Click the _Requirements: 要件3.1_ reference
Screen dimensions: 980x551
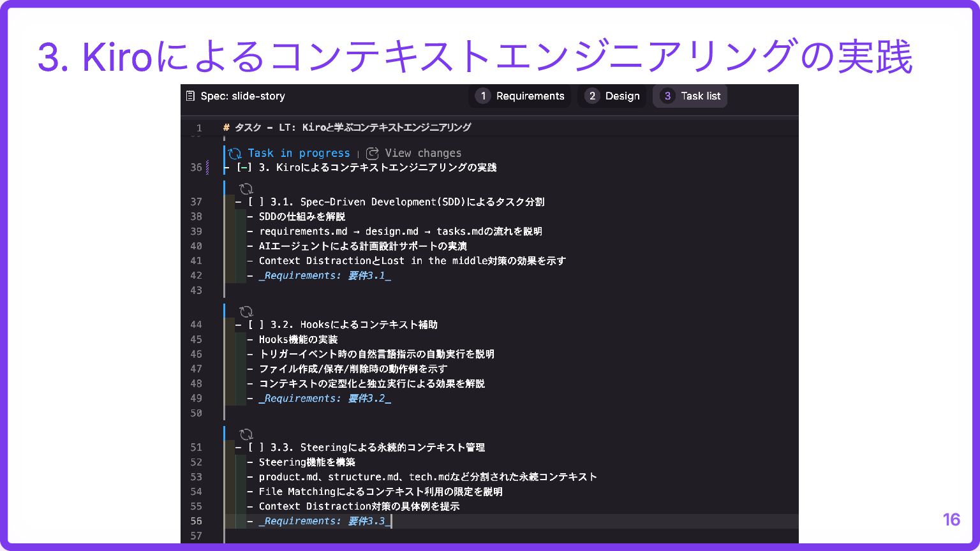point(325,275)
